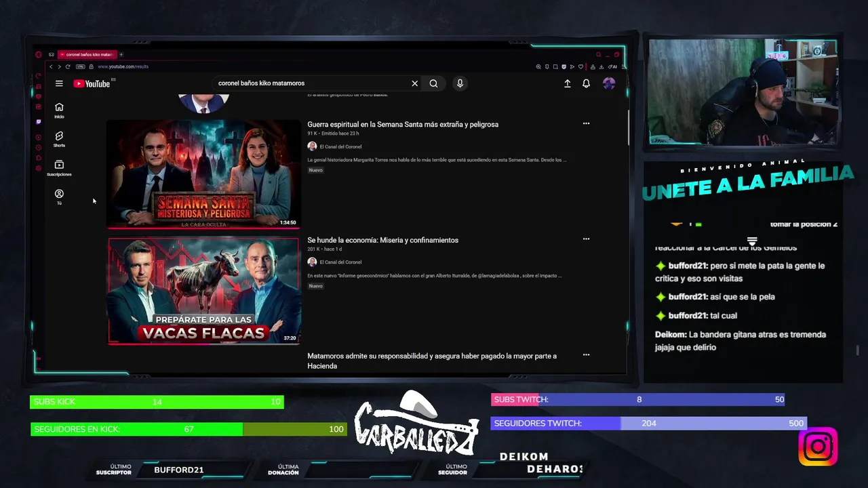Open options for Matamoros admite video
The height and width of the screenshot is (488, 868).
[586, 354]
